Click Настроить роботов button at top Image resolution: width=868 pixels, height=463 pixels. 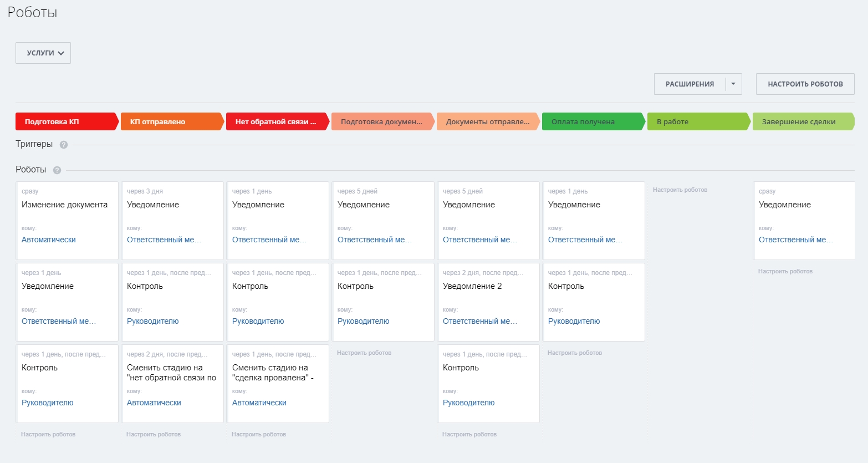click(x=805, y=84)
